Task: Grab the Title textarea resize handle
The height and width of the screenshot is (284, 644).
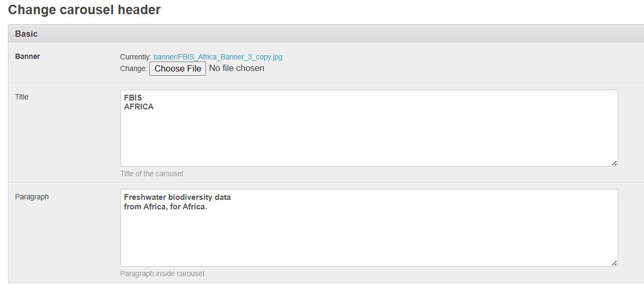Action: (x=614, y=163)
